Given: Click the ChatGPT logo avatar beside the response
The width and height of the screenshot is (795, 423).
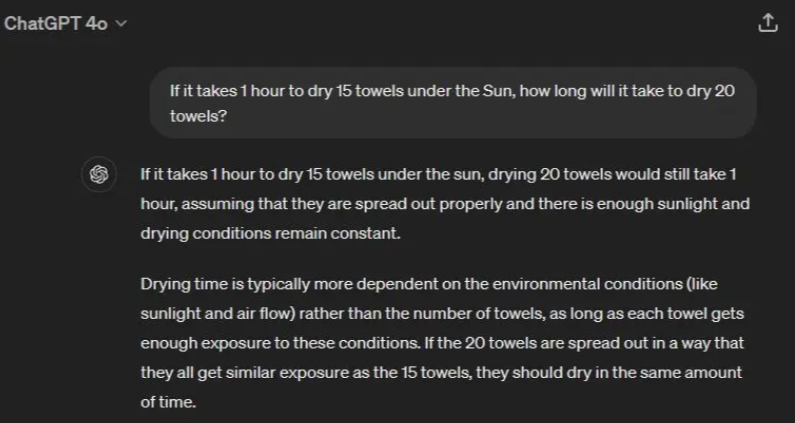Looking at the screenshot, I should [x=98, y=174].
